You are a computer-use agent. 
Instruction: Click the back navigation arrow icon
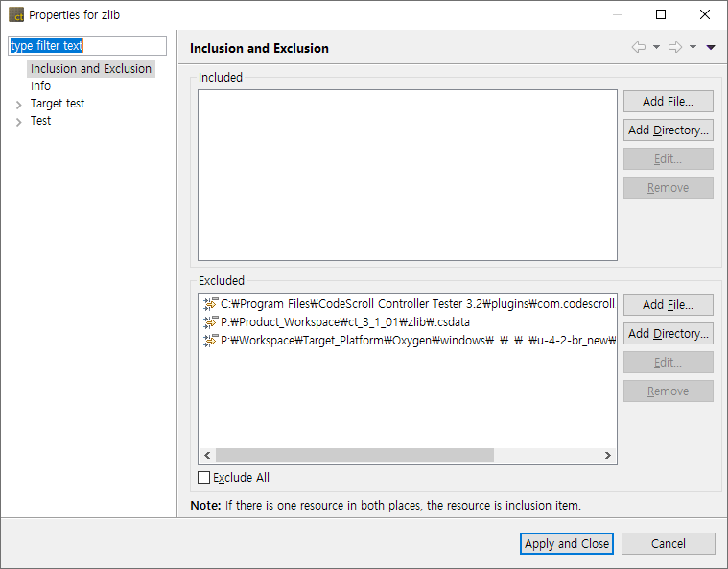(x=638, y=48)
